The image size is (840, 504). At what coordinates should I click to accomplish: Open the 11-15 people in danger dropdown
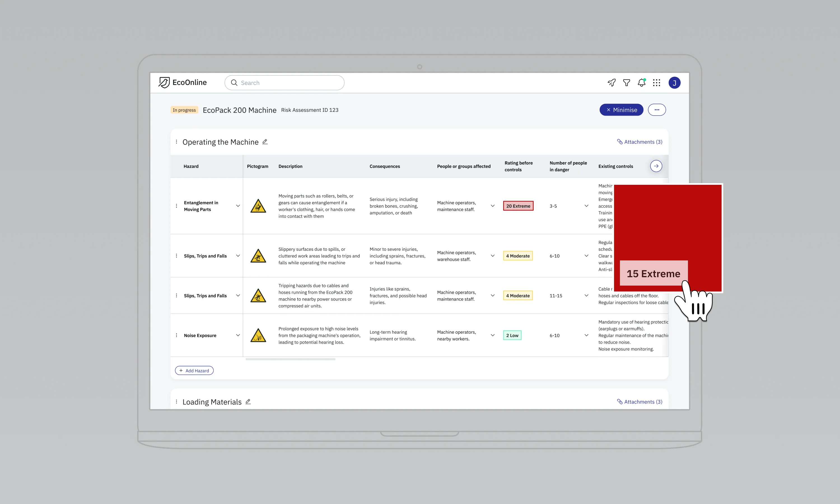586,295
